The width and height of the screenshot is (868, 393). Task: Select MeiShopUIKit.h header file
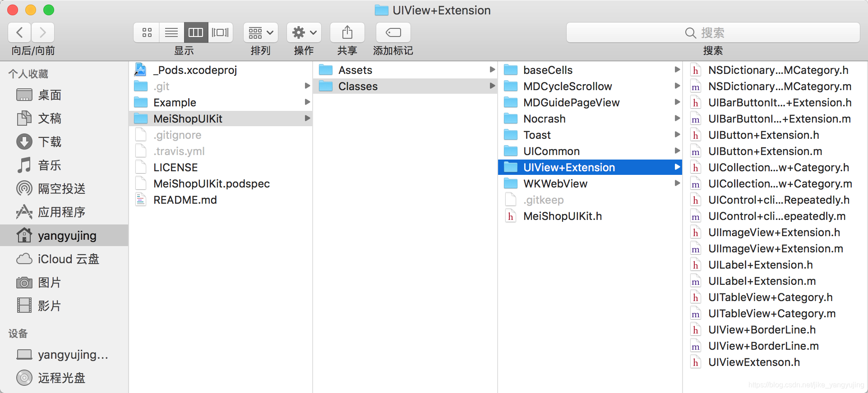(x=590, y=216)
